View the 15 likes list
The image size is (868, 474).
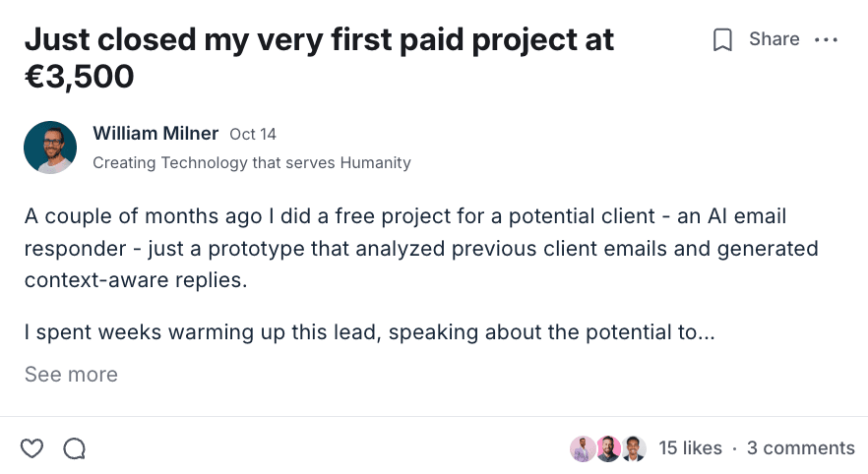(x=690, y=448)
